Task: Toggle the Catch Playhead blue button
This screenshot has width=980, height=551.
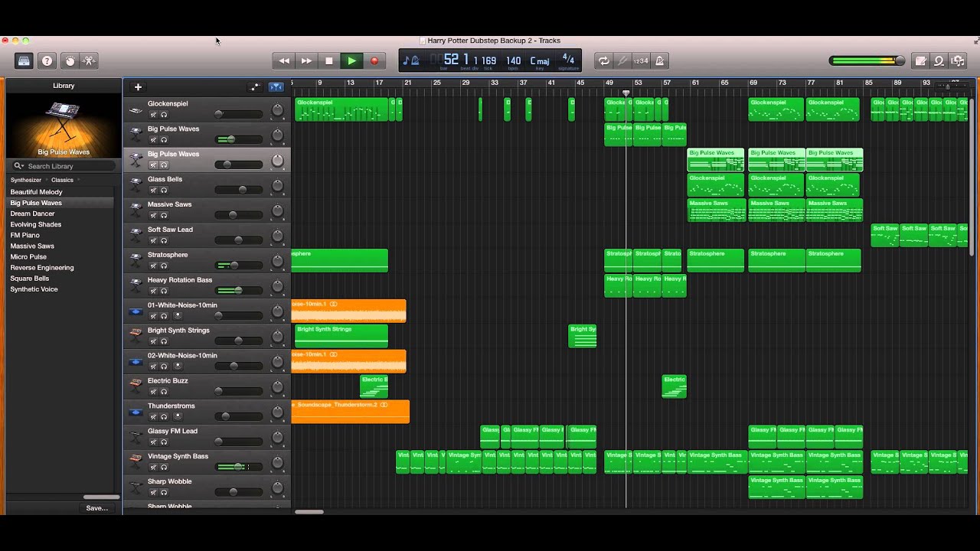Action: click(x=276, y=87)
